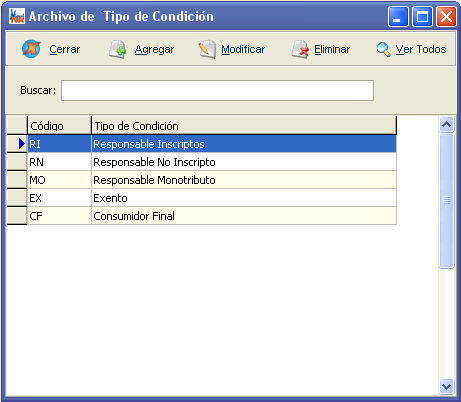The height and width of the screenshot is (402, 461).
Task: Click the Cerrar orange X icon
Action: tap(31, 49)
